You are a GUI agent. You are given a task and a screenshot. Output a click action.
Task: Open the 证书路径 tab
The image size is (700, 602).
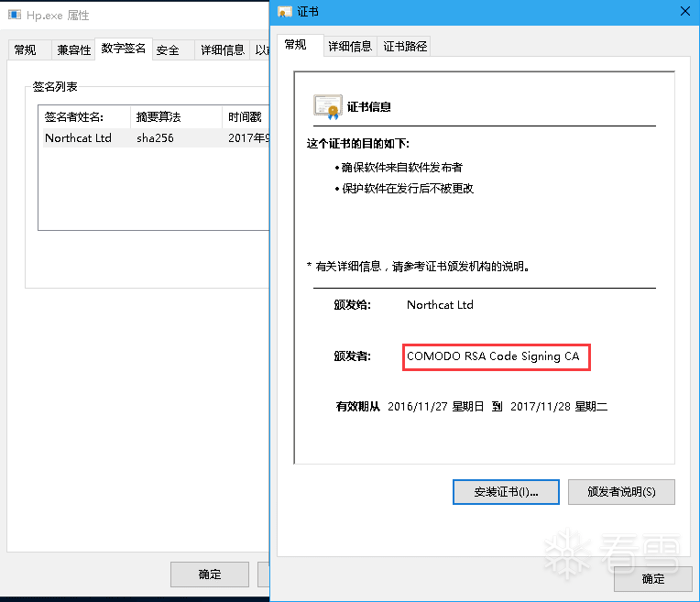click(x=404, y=46)
